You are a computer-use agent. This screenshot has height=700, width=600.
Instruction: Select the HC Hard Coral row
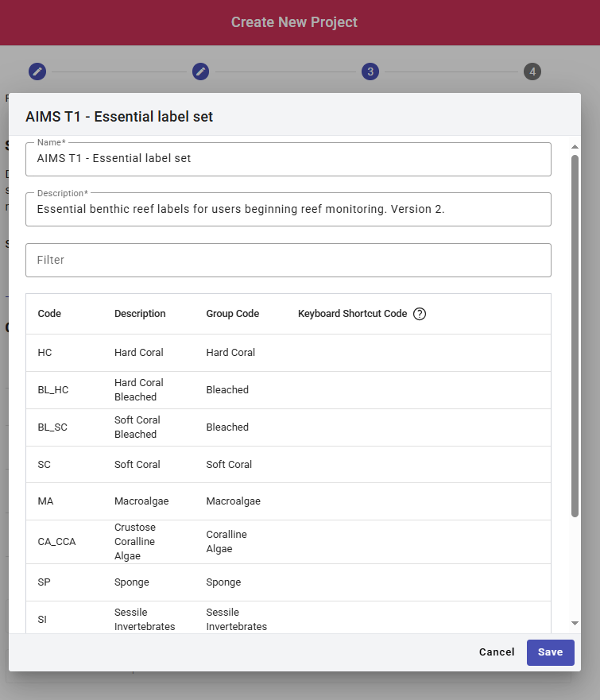[288, 353]
